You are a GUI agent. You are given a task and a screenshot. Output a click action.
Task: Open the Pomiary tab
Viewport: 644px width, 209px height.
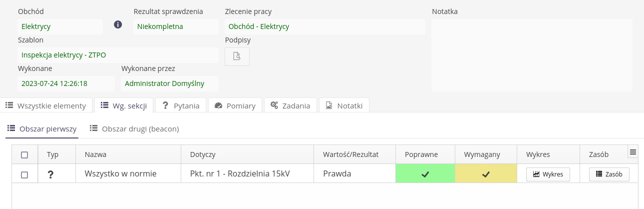[x=235, y=105]
